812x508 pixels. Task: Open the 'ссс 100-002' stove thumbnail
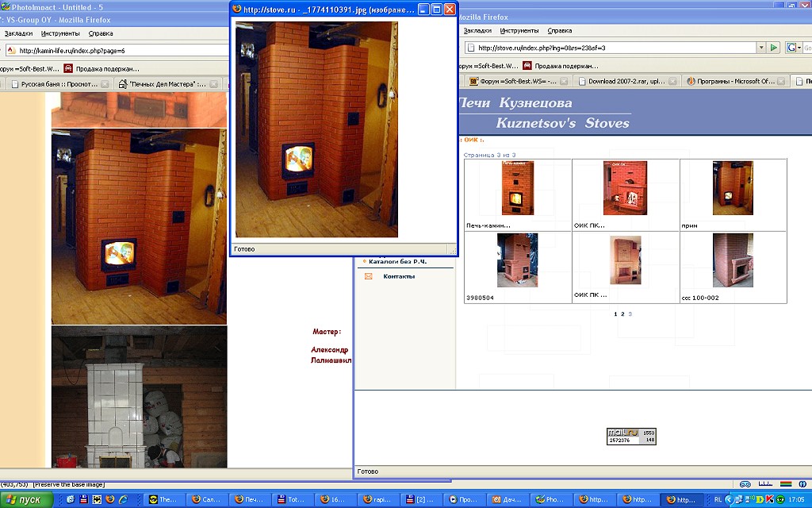(733, 260)
